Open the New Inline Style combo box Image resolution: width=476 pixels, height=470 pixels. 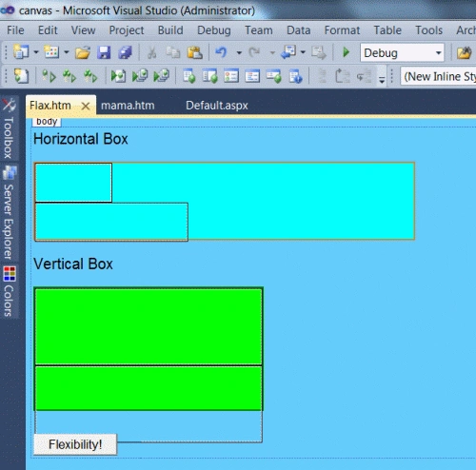click(438, 76)
